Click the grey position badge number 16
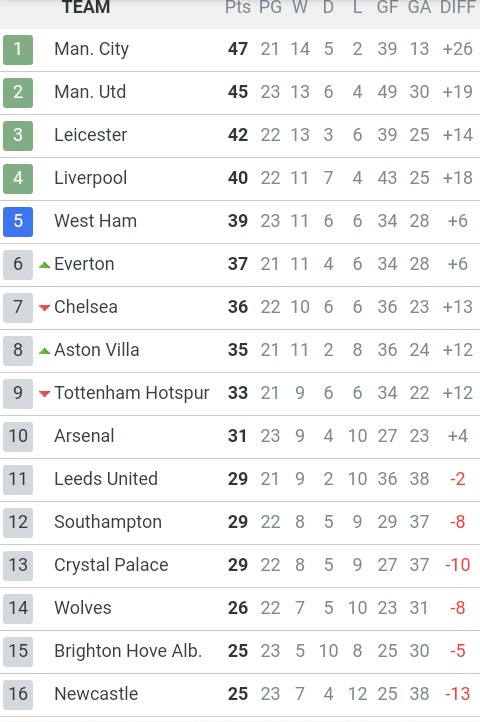480x722 pixels. pyautogui.click(x=18, y=694)
